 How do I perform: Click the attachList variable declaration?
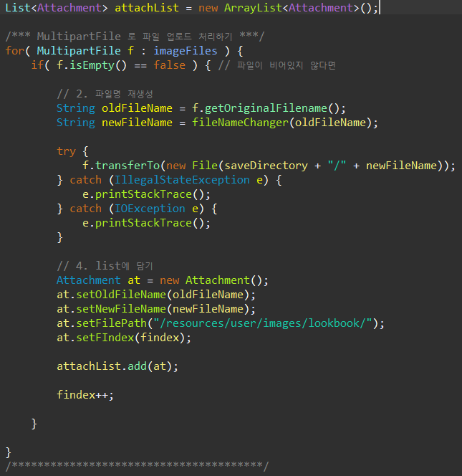(x=147, y=8)
